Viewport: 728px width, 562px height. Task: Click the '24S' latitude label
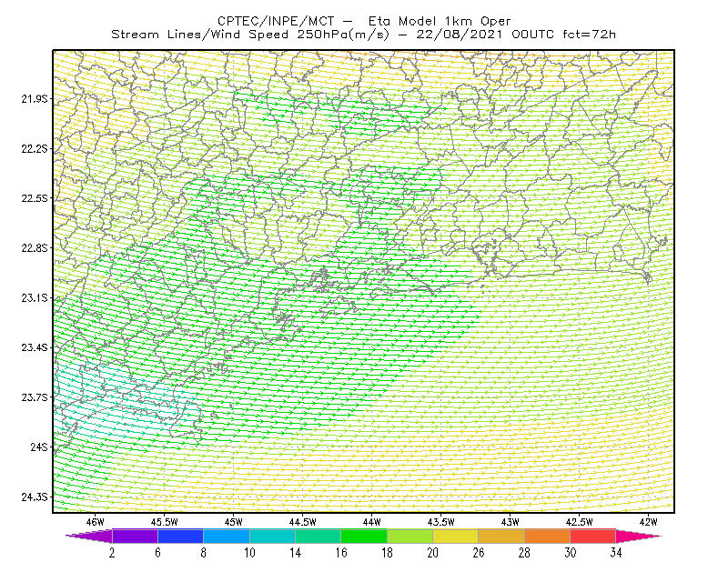coord(39,447)
